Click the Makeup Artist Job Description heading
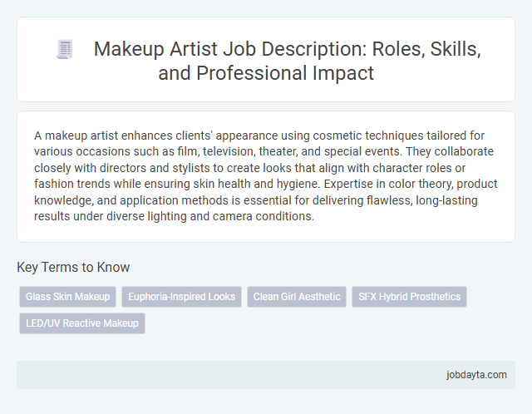The width and height of the screenshot is (532, 414). click(287, 61)
